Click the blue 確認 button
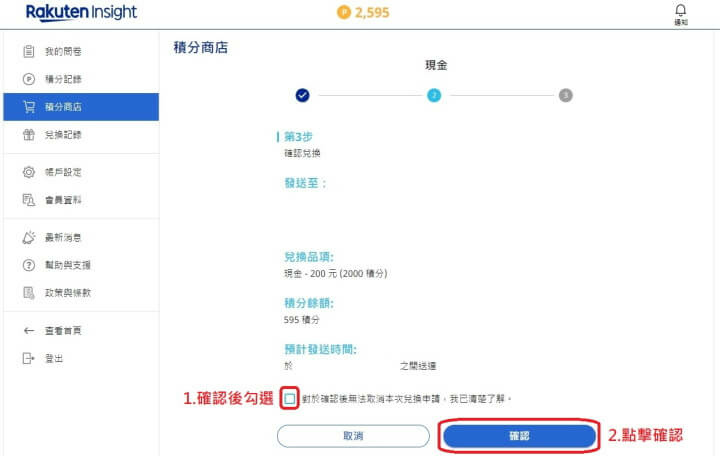 [519, 435]
